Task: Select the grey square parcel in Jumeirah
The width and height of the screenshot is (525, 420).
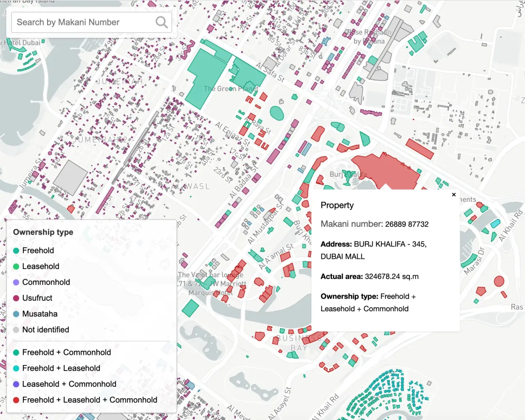Action: point(71,177)
